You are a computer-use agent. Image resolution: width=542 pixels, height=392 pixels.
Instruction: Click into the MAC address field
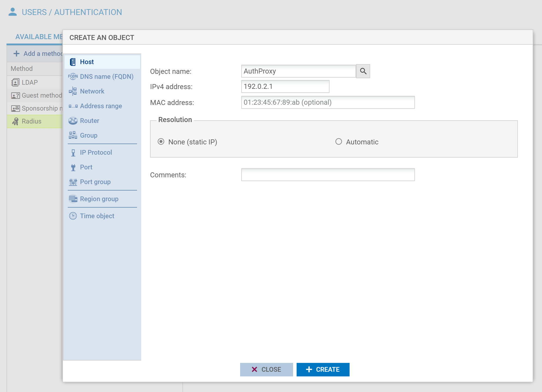(x=328, y=102)
